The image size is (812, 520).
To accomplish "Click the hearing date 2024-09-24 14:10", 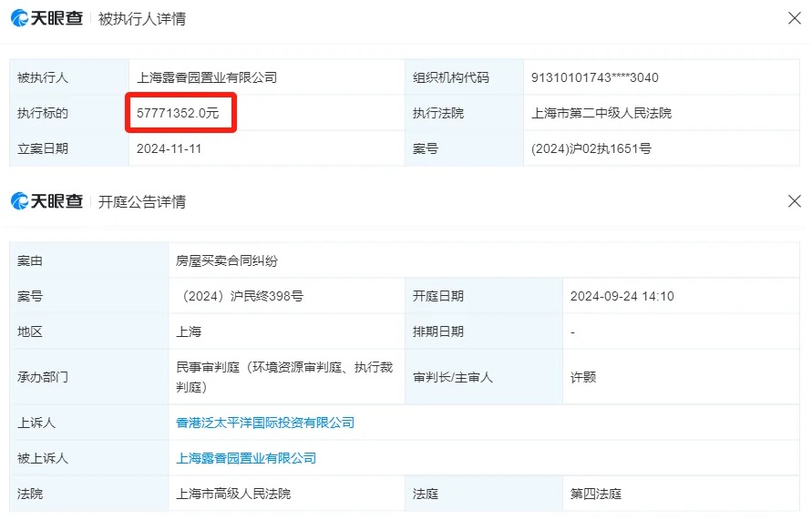I will [x=622, y=296].
